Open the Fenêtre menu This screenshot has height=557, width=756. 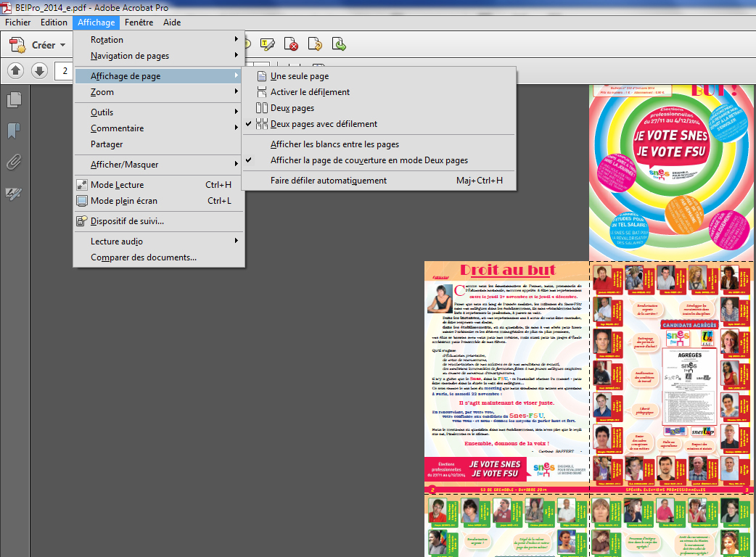click(139, 22)
